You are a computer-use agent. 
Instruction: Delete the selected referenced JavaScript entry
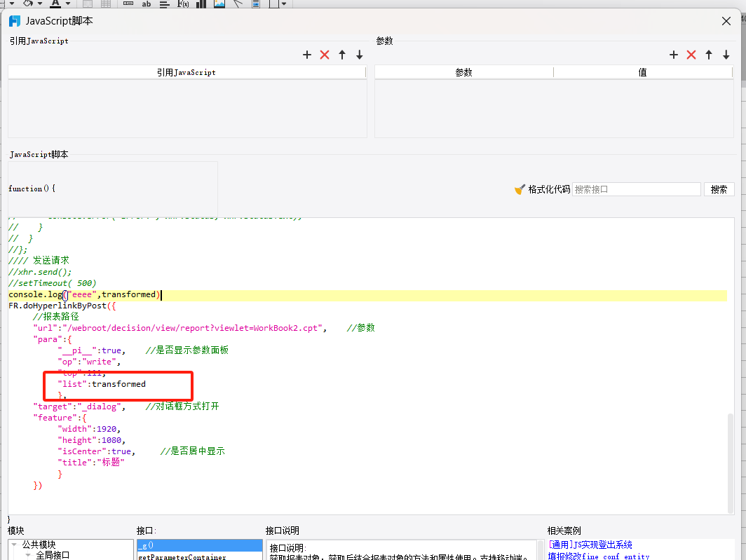pyautogui.click(x=325, y=55)
